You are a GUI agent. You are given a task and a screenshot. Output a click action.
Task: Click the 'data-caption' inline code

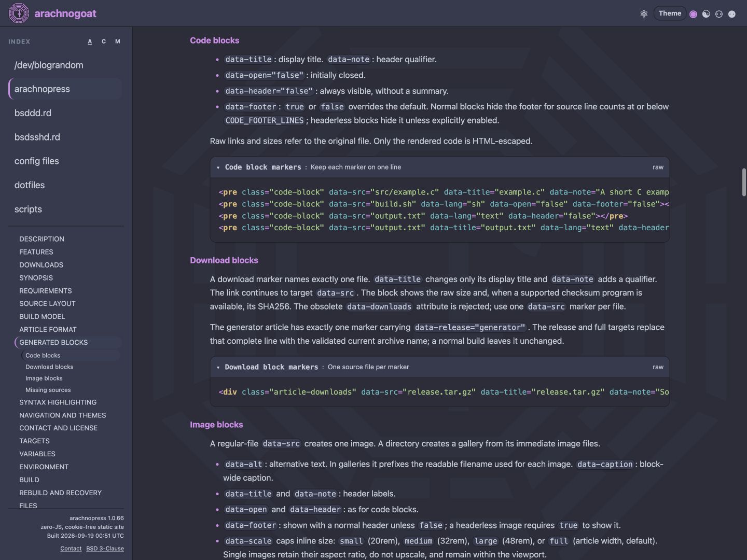(x=605, y=464)
